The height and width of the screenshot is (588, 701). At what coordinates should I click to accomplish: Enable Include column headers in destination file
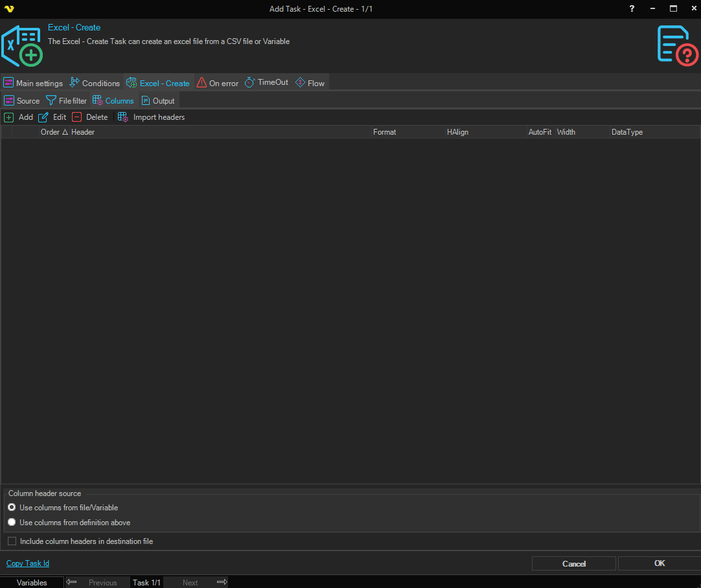pyautogui.click(x=12, y=541)
